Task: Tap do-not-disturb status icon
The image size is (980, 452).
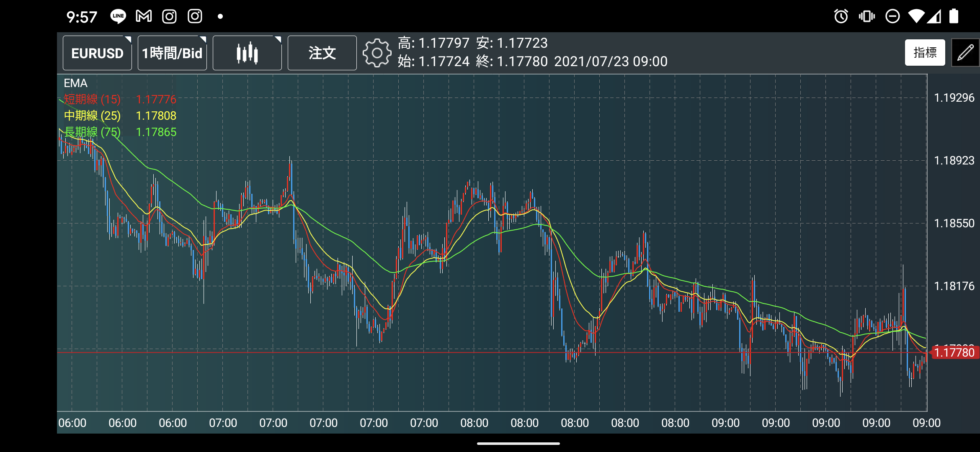Action: coord(892,16)
